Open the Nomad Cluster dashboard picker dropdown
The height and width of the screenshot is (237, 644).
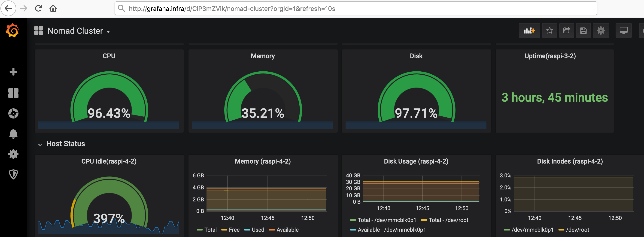coord(79,31)
